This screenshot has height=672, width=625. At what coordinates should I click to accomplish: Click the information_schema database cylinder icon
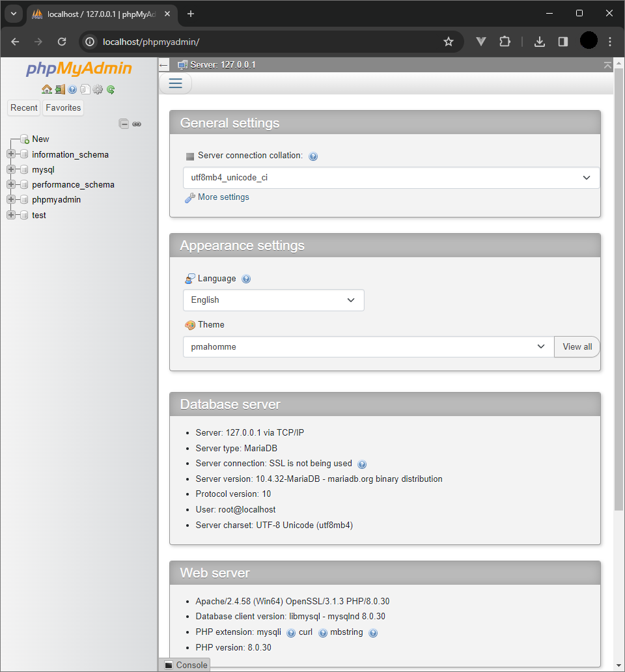coord(25,154)
